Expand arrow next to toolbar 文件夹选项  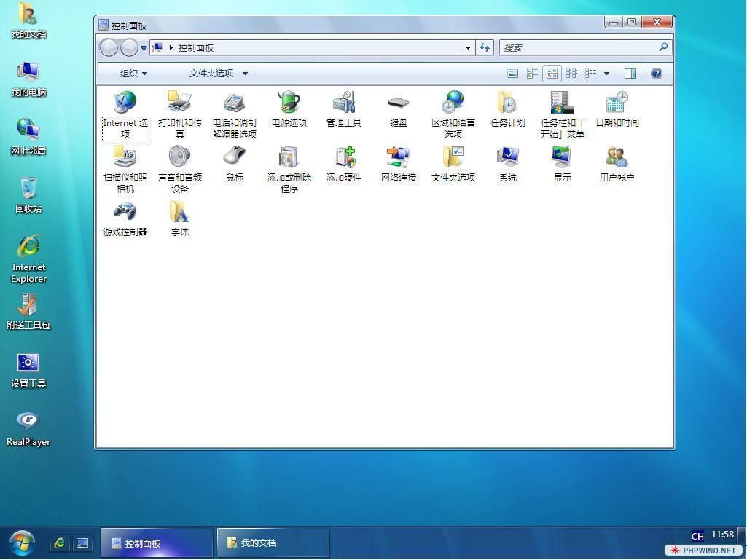(x=246, y=74)
